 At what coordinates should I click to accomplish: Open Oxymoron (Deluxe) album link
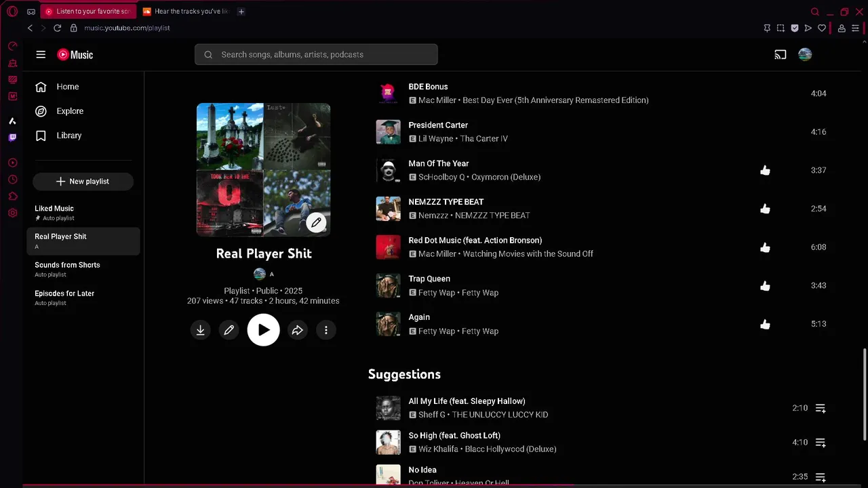505,177
